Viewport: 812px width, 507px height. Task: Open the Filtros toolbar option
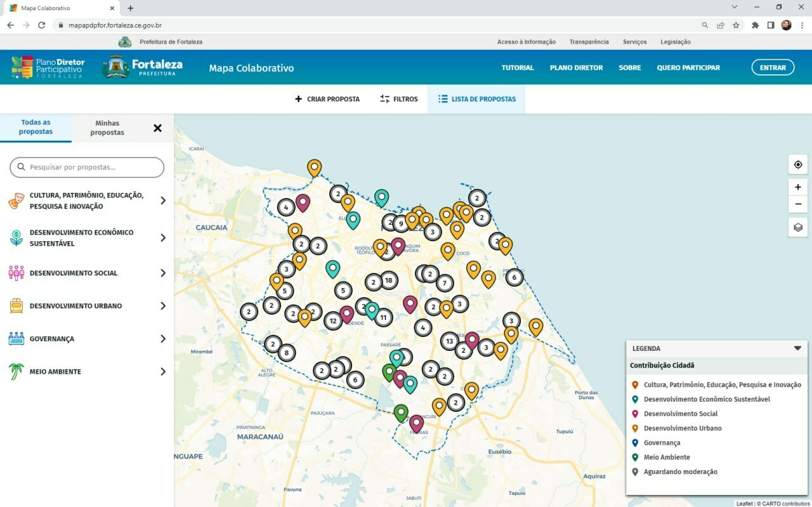click(399, 99)
